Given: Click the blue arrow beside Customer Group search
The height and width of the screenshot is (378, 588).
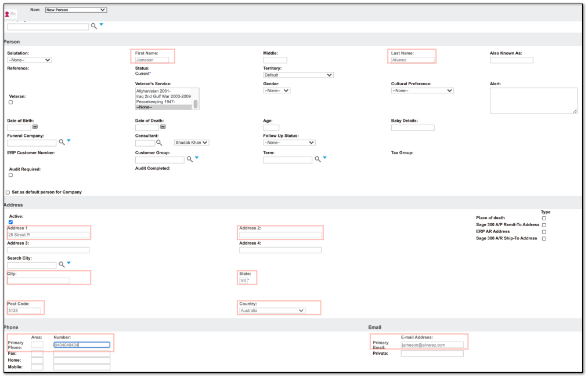Looking at the screenshot, I should pyautogui.click(x=197, y=158).
